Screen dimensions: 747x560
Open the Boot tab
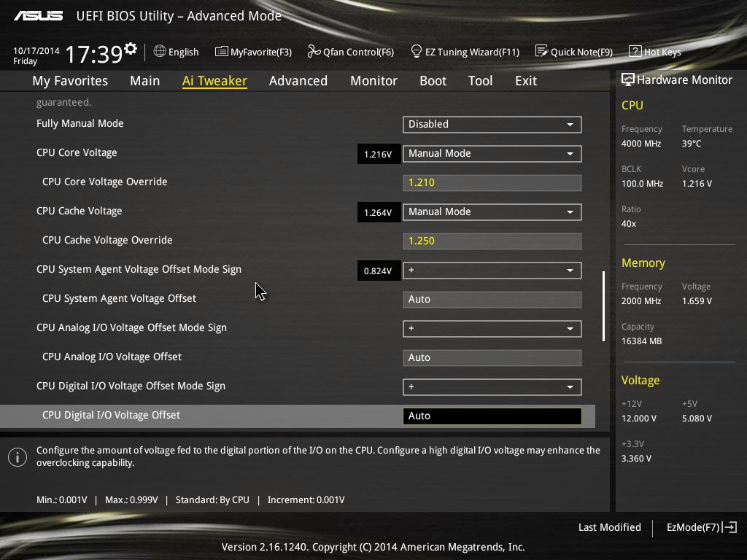tap(433, 80)
